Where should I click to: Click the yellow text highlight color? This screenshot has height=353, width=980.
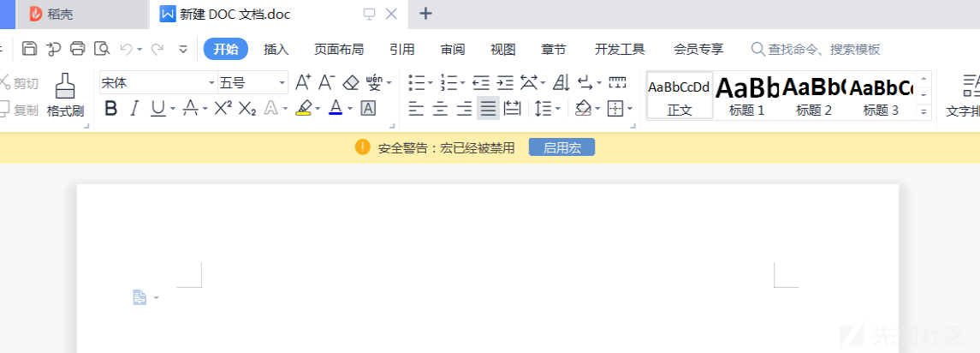pyautogui.click(x=302, y=108)
